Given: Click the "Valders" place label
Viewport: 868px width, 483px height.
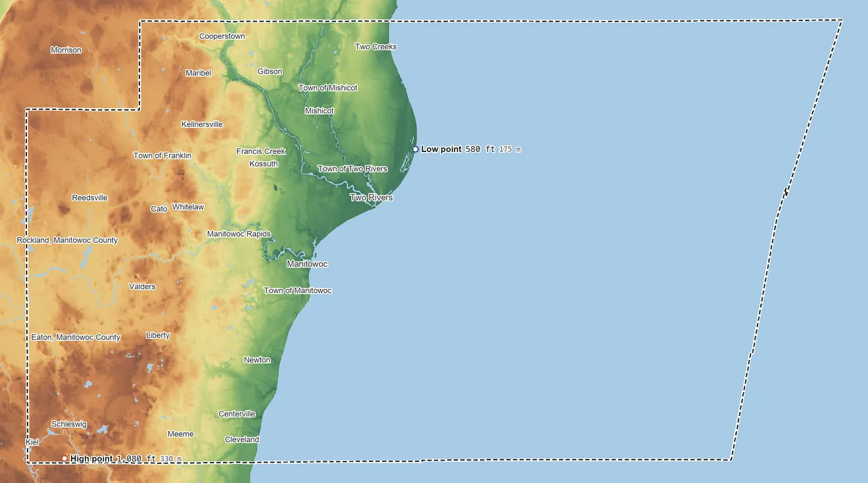Looking at the screenshot, I should click(142, 286).
